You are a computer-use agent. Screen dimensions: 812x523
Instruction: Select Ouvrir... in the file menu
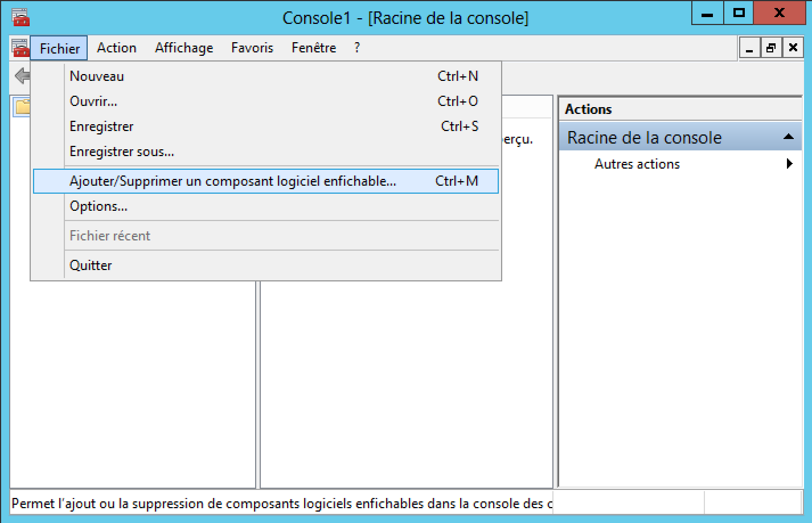tap(93, 101)
